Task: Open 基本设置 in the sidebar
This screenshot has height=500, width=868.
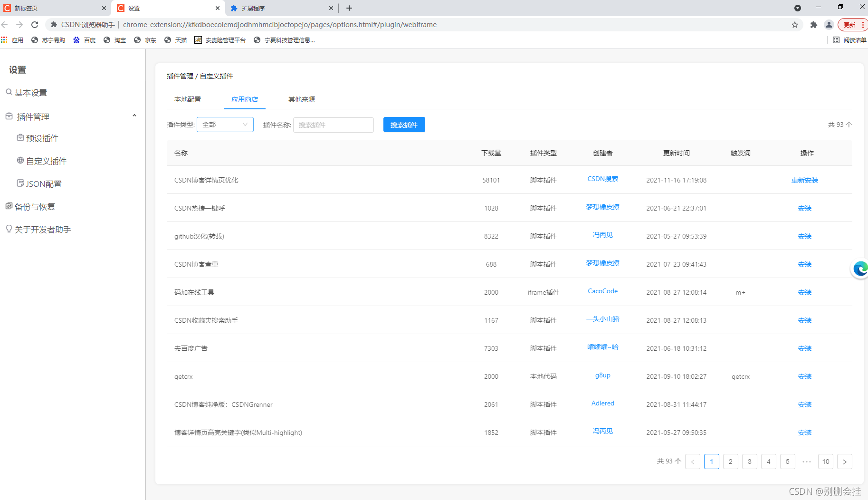Action: pyautogui.click(x=26, y=93)
